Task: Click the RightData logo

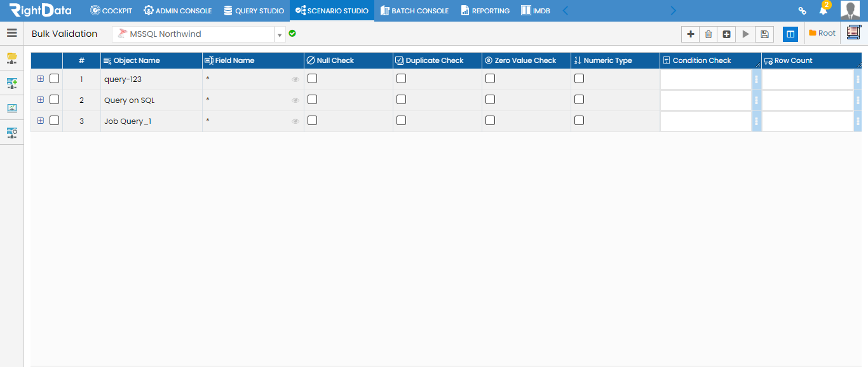Action: coord(40,10)
